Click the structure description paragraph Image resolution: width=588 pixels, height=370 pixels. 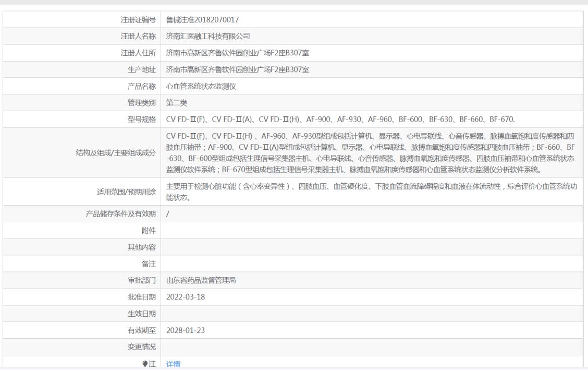[x=371, y=153]
